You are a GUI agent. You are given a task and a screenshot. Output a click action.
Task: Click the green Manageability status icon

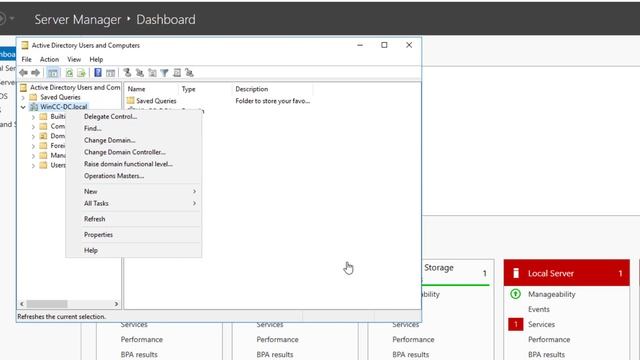(x=516, y=294)
